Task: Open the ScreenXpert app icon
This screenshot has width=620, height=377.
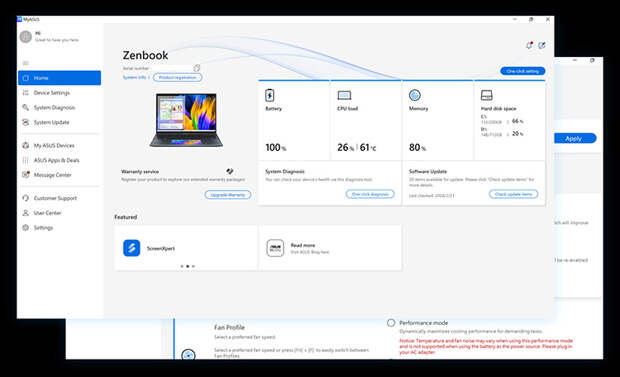Action: tap(132, 248)
